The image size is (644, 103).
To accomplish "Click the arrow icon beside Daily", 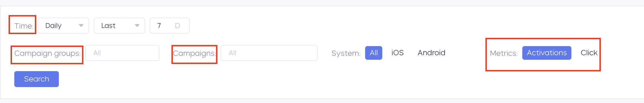I will [x=81, y=26].
